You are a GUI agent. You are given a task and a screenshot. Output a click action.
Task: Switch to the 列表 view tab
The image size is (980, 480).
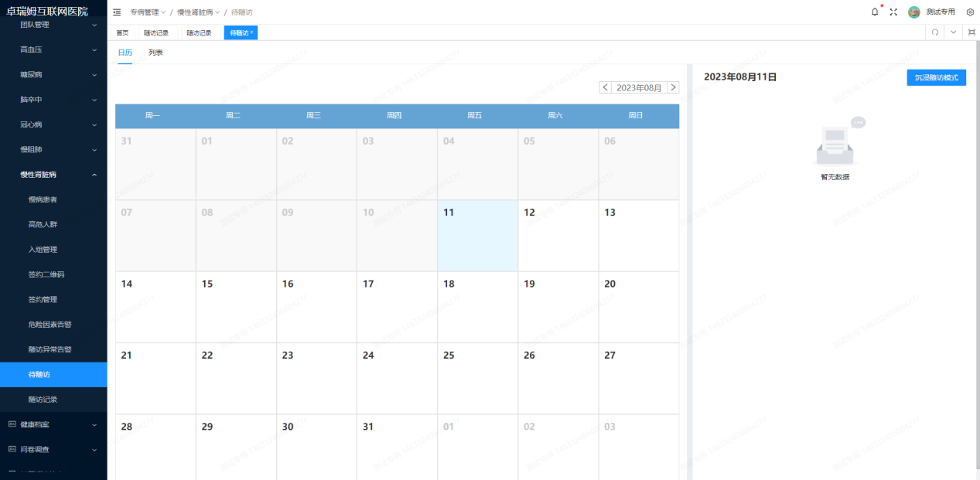click(x=155, y=53)
